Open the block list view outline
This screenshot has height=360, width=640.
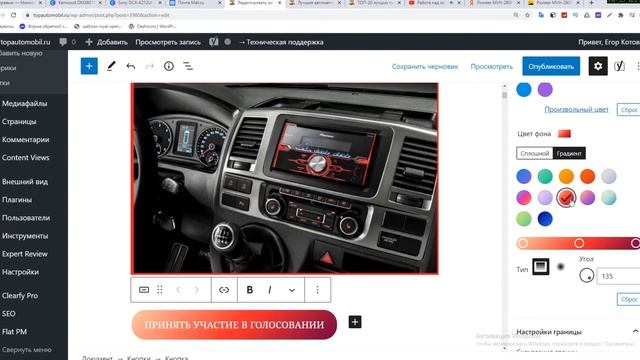pos(188,66)
